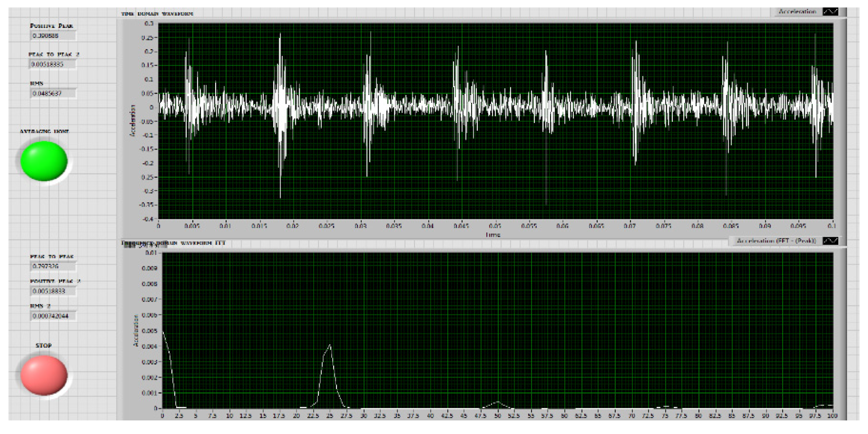Click the 25 Hz peak on the FFT plot
Viewport: 868px width, 434px height.
(330, 345)
